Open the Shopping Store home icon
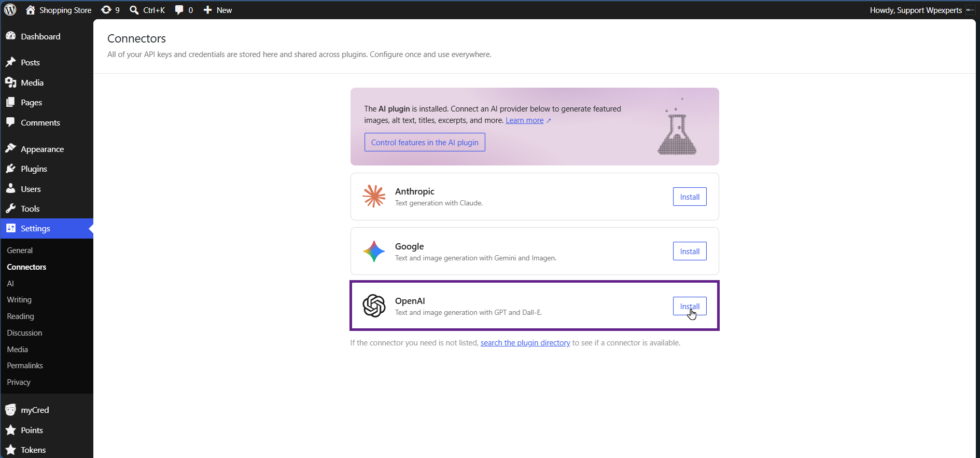 click(x=31, y=10)
